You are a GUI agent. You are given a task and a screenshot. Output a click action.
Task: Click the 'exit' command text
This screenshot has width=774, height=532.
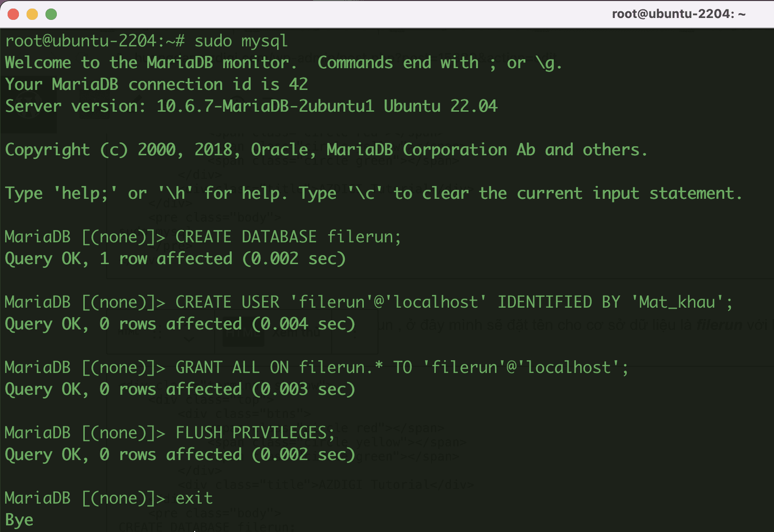(194, 498)
